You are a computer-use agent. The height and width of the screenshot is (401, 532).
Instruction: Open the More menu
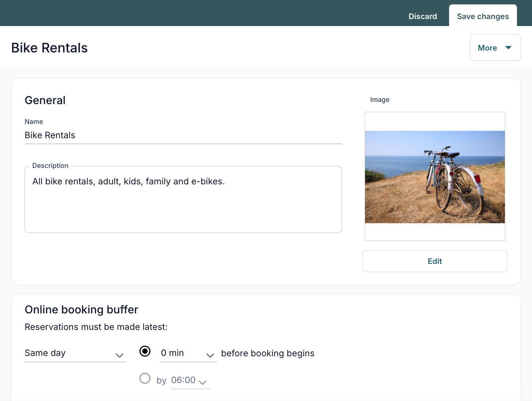(x=495, y=48)
